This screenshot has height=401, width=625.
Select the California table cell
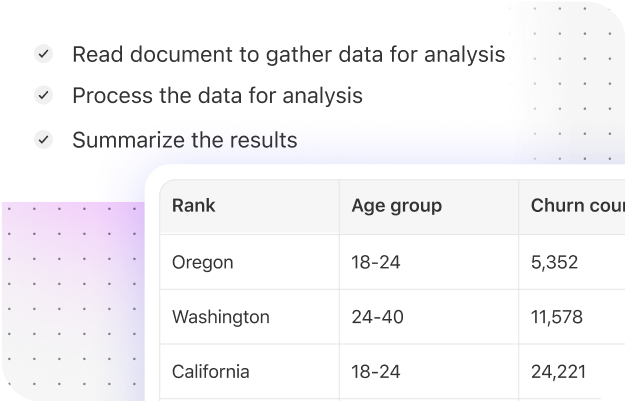(x=250, y=372)
